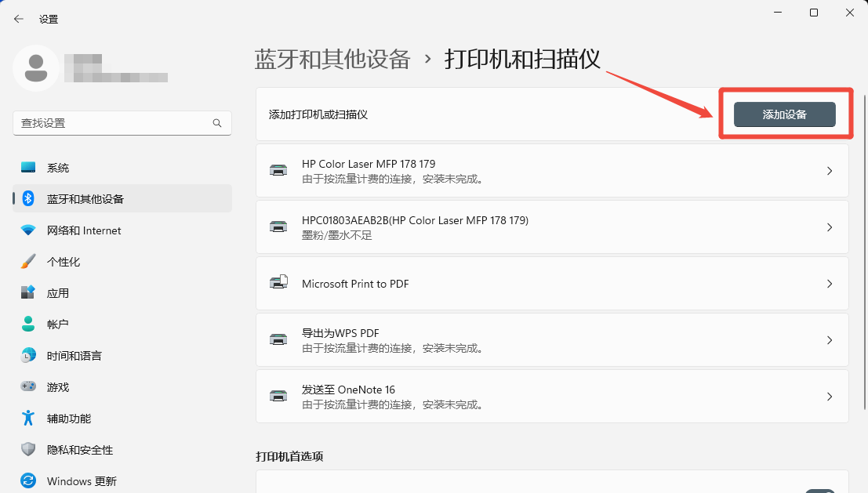Screen dimensions: 868x493
Task: Open 个性化 settings page
Action: click(122, 262)
